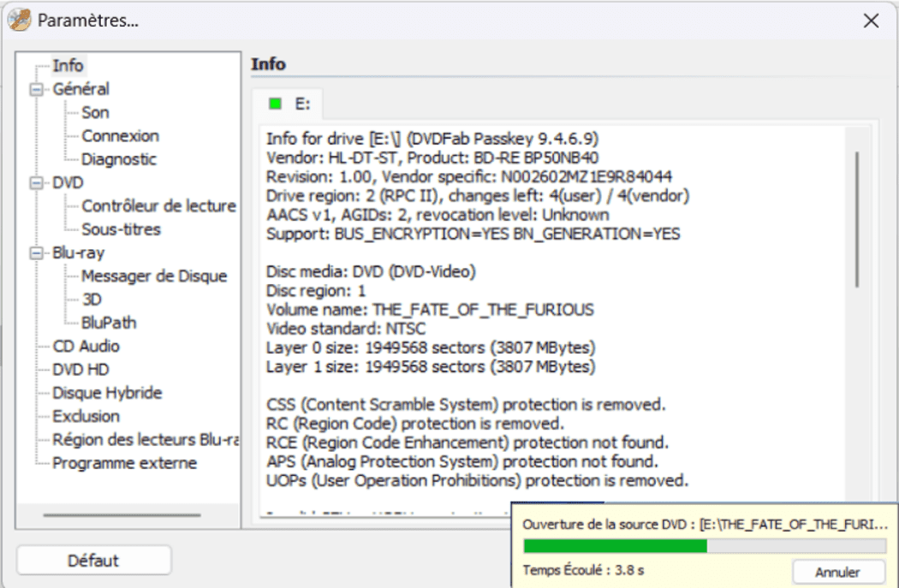
Task: Click the 'Support: BUS_ENCRYPTION=YES' line
Action: click(x=473, y=234)
